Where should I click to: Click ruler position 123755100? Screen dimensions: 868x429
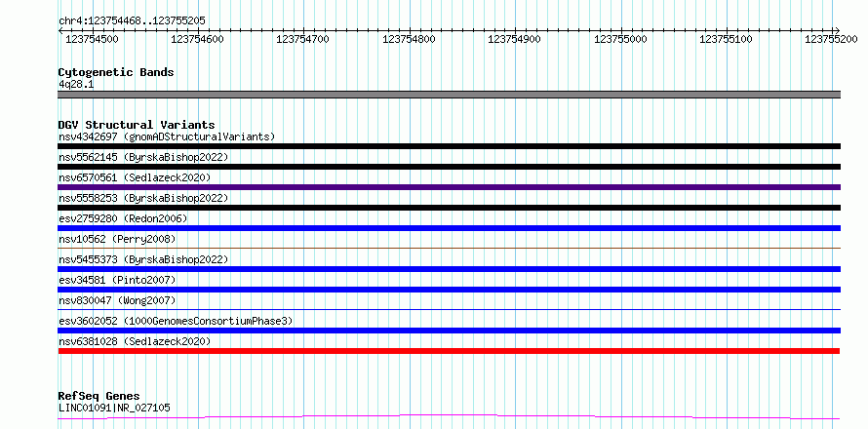[x=727, y=39]
